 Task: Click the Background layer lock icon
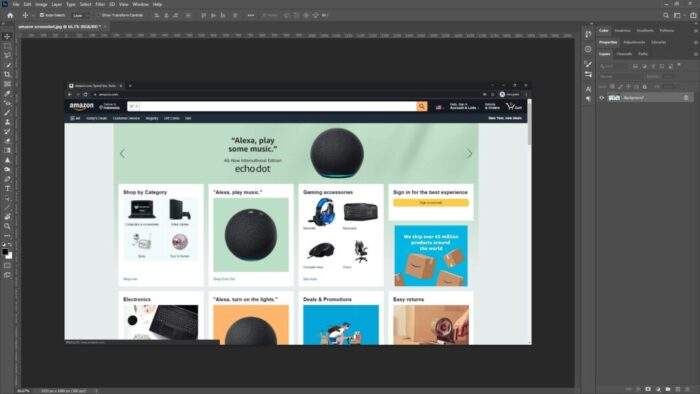(x=686, y=98)
